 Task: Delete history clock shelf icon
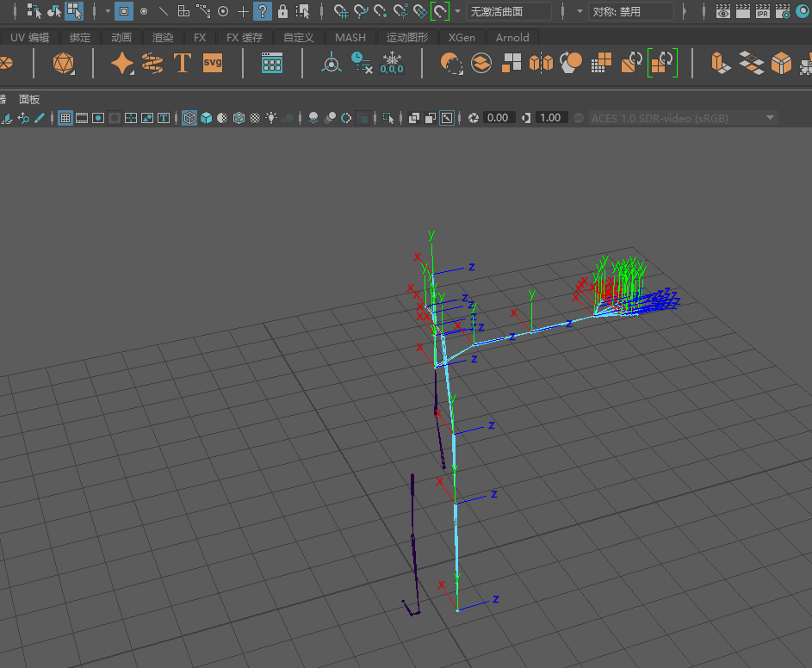(362, 63)
